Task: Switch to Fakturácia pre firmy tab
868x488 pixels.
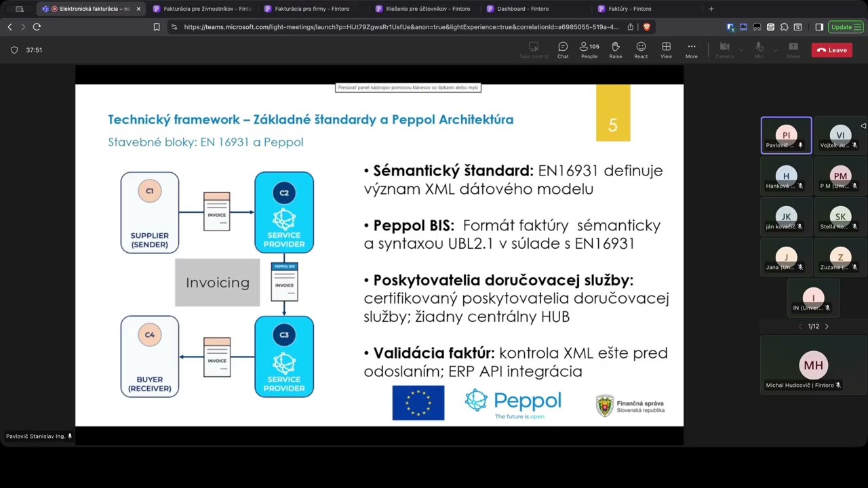Action: (313, 9)
